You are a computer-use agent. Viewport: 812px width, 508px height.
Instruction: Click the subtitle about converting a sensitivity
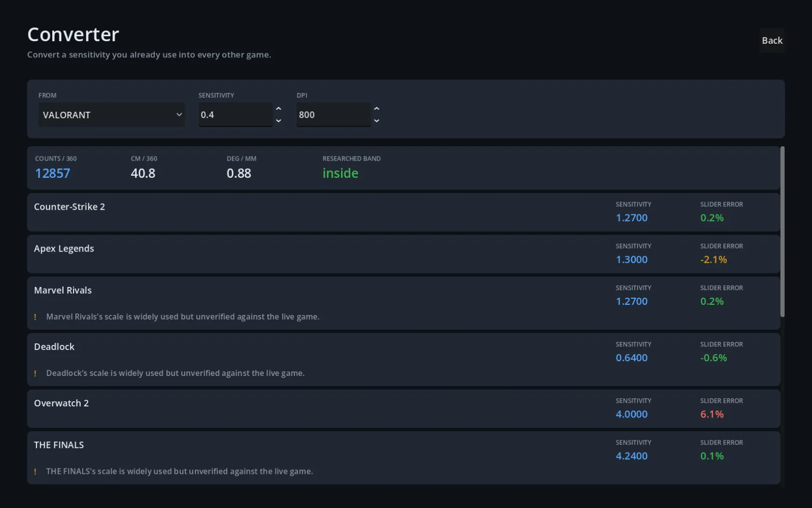pos(149,55)
